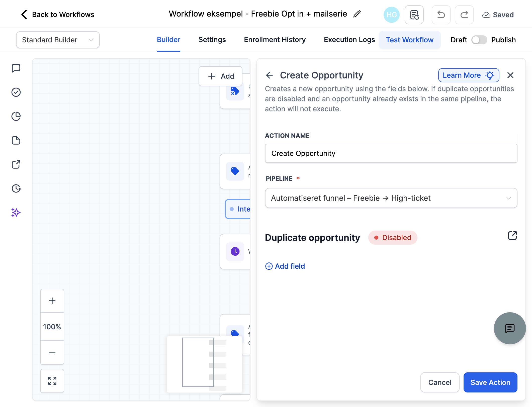Open the clock history sidebar icon
This screenshot has width=532, height=407.
[16, 188]
